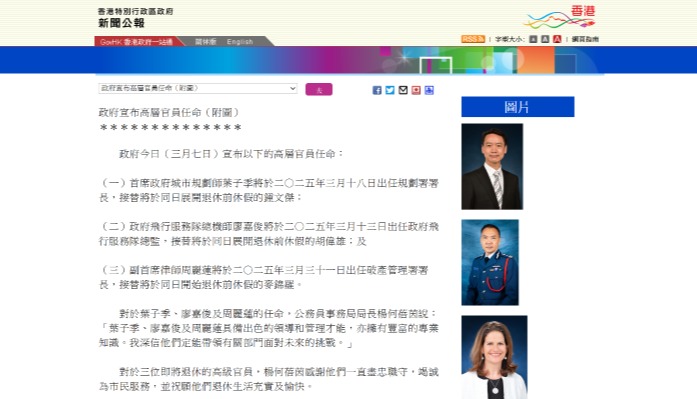Select the medium font size icon
697x399 pixels.
point(545,39)
